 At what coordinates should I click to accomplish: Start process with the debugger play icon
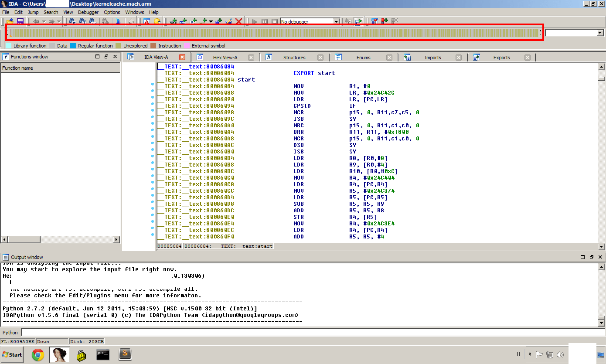click(255, 21)
